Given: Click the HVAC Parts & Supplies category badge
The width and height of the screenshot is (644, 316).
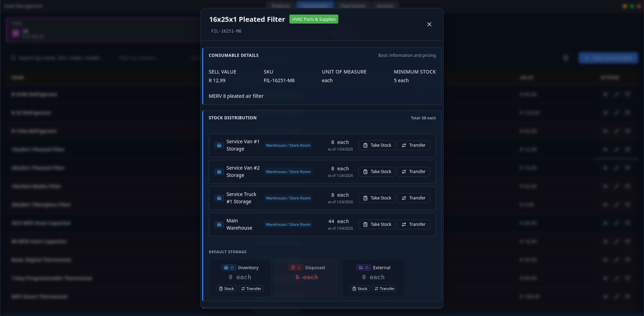Looking at the screenshot, I should [x=314, y=19].
